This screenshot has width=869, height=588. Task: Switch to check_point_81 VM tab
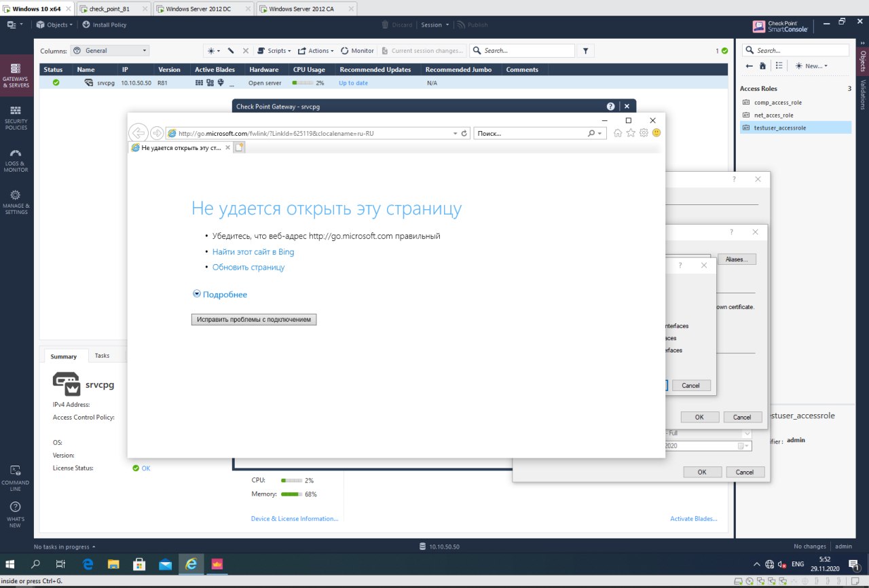[x=113, y=9]
